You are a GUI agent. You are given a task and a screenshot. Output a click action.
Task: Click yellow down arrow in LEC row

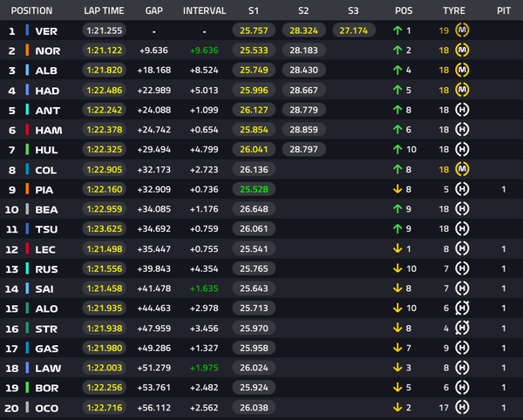tap(397, 248)
